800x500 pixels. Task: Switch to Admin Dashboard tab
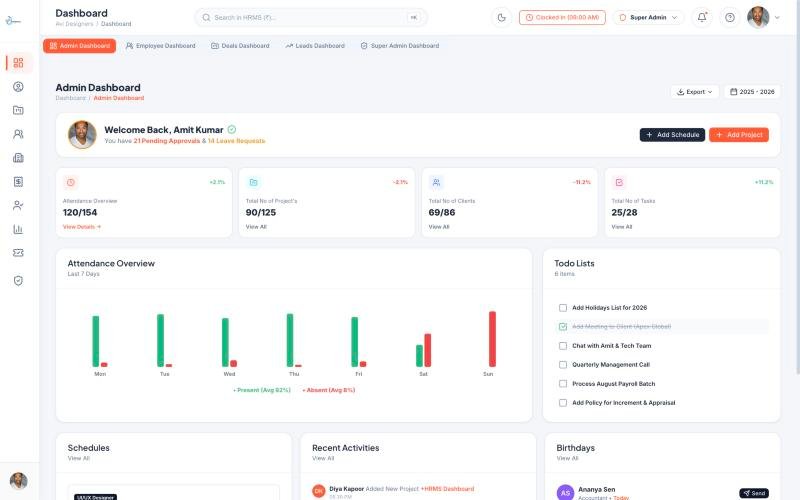click(x=80, y=46)
